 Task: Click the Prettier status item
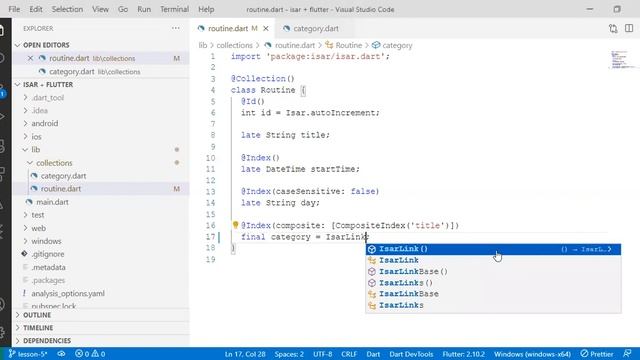click(597, 354)
